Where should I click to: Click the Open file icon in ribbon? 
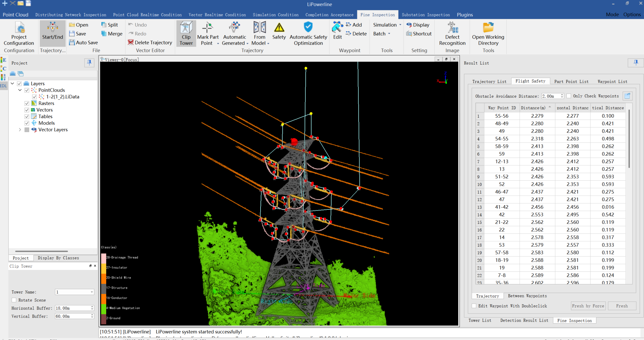79,25
